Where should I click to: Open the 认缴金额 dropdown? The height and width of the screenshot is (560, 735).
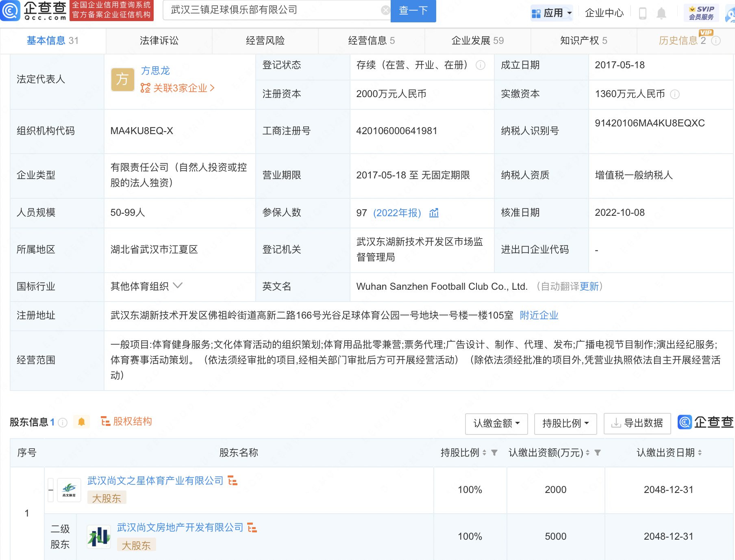point(496,423)
